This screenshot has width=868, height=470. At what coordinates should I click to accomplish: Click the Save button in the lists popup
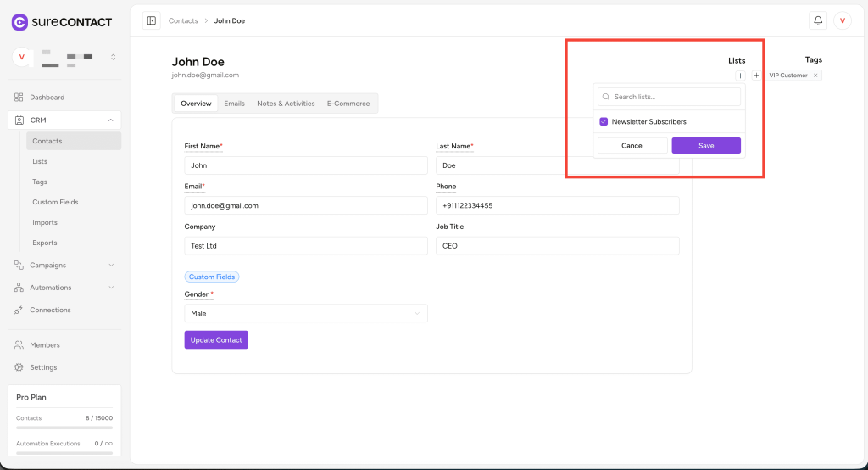706,146
